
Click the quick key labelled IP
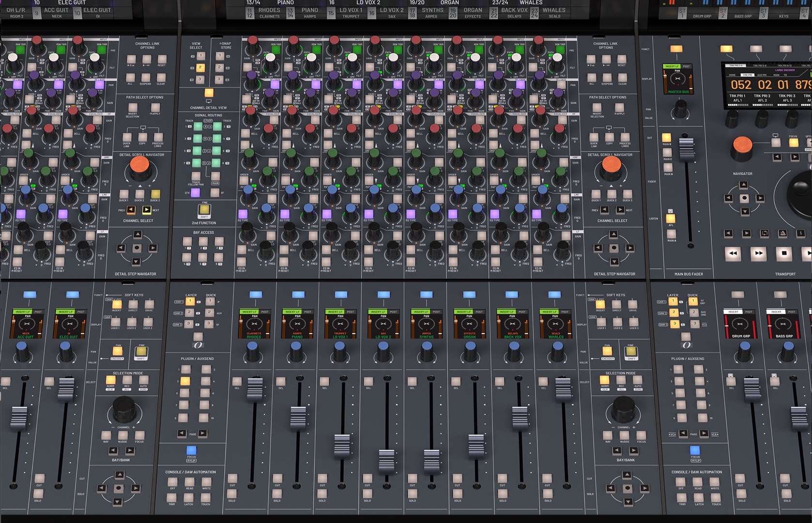[209, 301]
